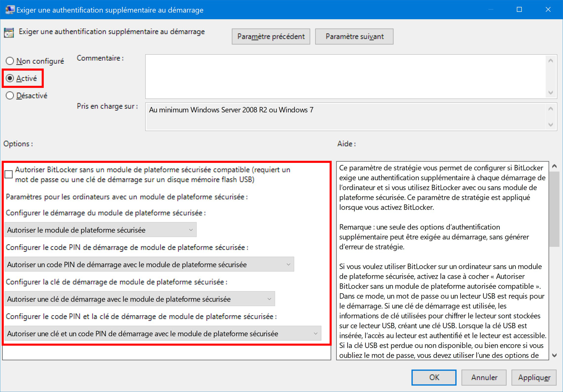The width and height of the screenshot is (563, 392).
Task: Click the title bar policy window icon
Action: [x=10, y=10]
